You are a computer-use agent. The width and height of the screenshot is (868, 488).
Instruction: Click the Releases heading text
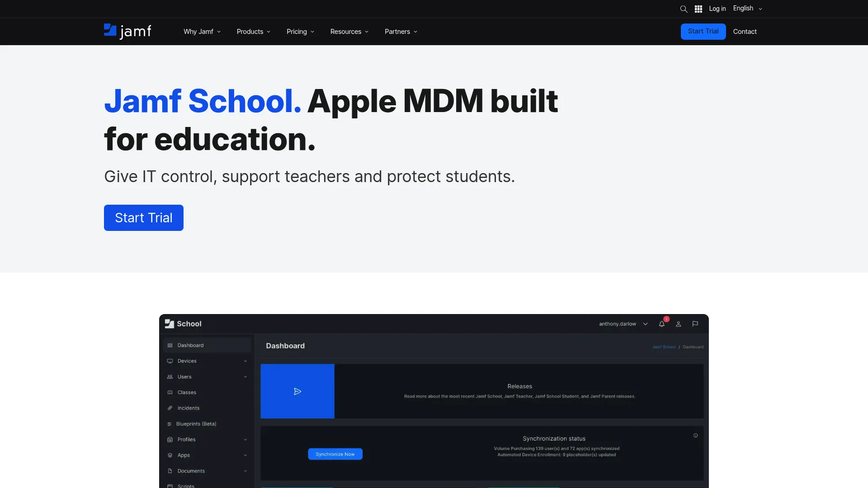point(519,386)
